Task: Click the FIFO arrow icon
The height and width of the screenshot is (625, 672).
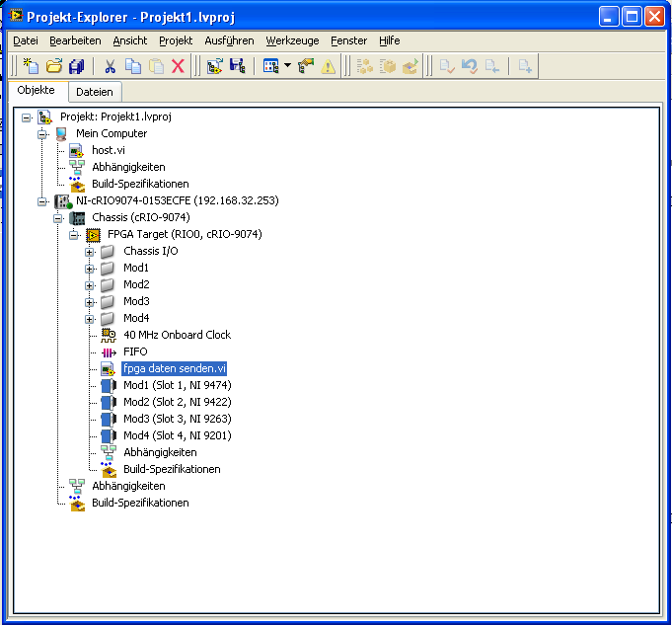Action: tap(109, 352)
